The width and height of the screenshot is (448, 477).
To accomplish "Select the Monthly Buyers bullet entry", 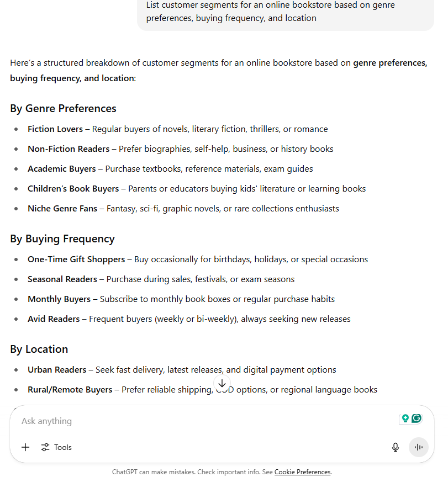I will click(59, 299).
